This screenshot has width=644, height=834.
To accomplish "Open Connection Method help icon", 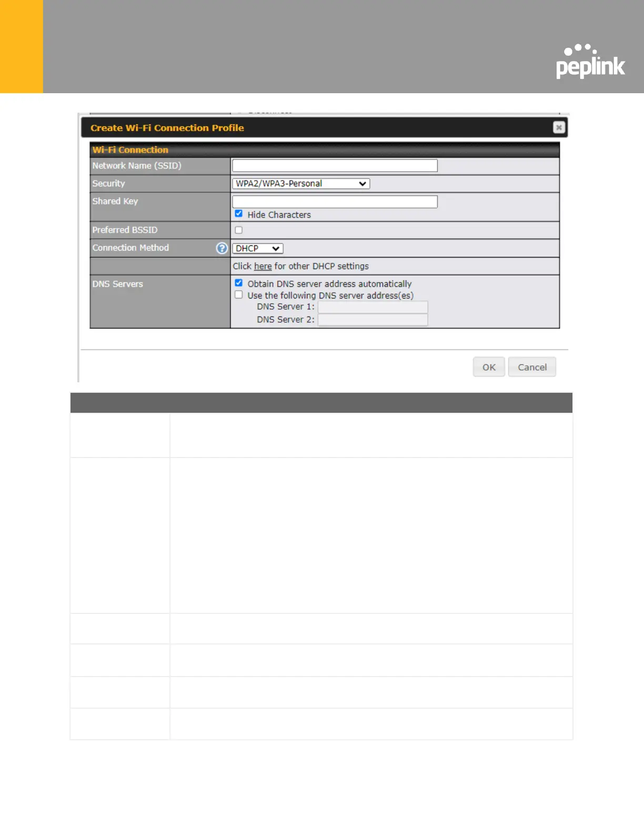I will click(x=222, y=248).
